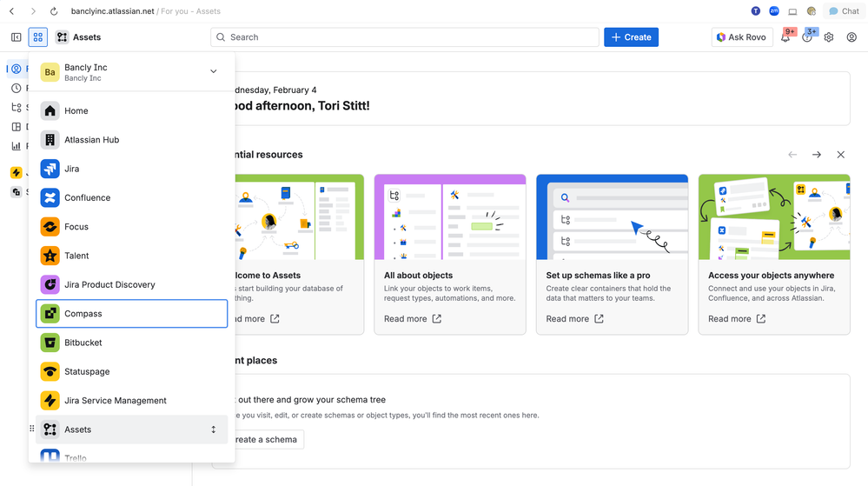Select Talent from the app list

pos(132,256)
